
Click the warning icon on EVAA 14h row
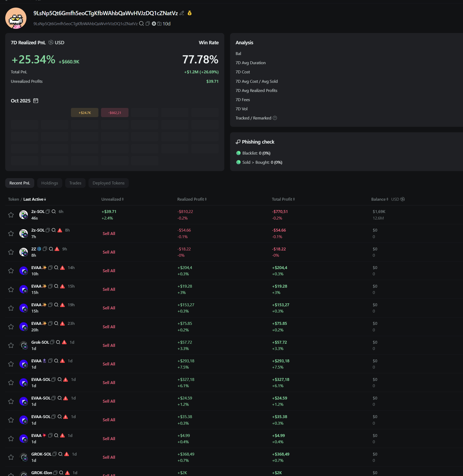point(63,268)
